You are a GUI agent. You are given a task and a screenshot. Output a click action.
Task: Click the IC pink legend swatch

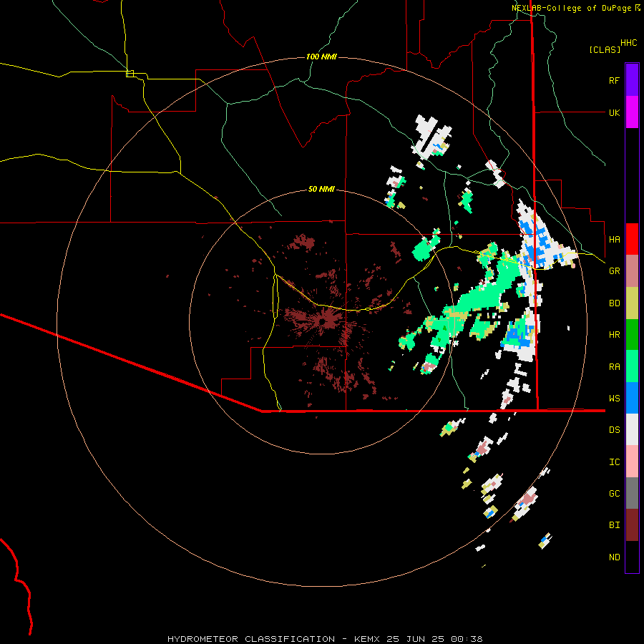[x=632, y=462]
